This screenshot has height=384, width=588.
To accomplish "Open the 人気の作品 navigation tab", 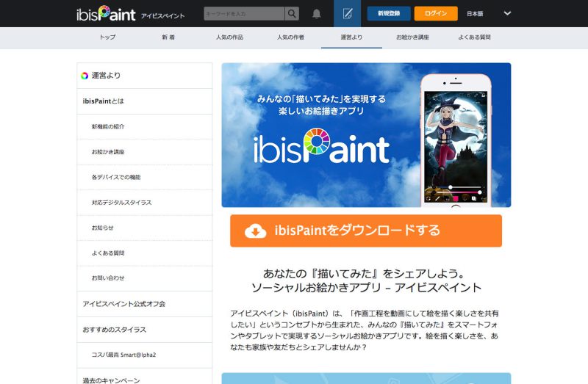I will pyautogui.click(x=229, y=37).
